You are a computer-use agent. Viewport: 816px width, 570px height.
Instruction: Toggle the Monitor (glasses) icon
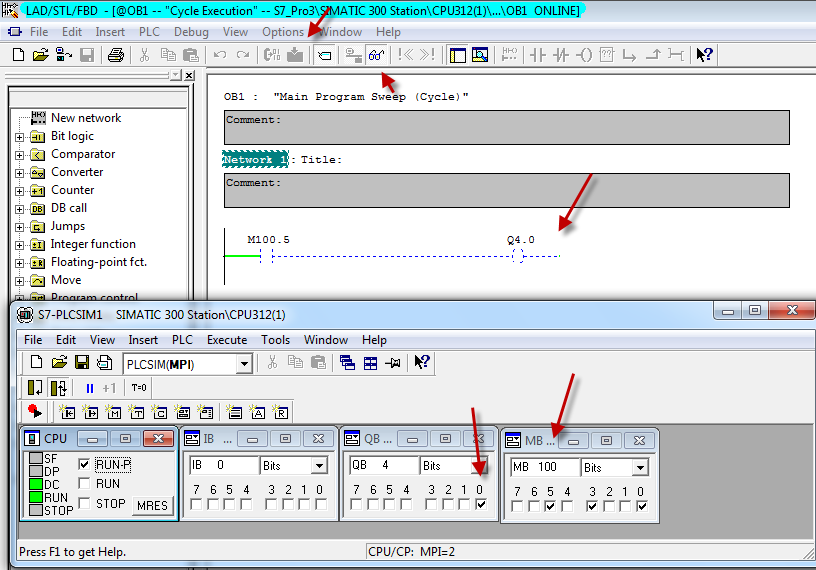point(377,55)
